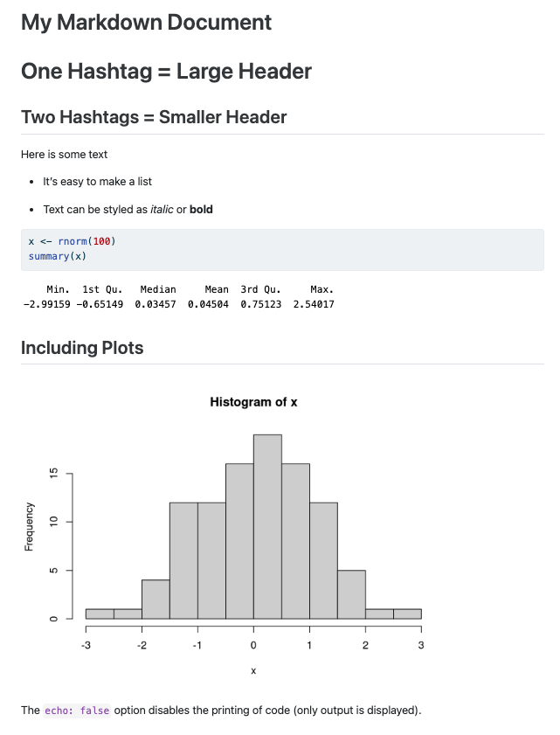Click the "summary(x)" code line

(58, 256)
